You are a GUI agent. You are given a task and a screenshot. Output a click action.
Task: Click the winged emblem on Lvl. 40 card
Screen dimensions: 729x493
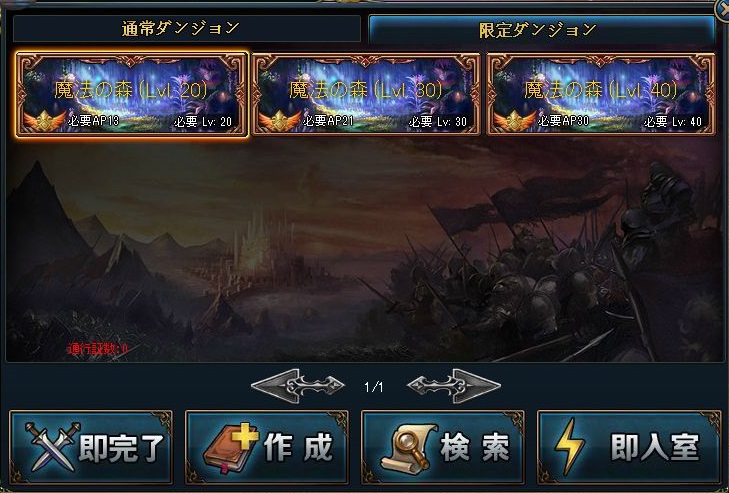(x=515, y=121)
